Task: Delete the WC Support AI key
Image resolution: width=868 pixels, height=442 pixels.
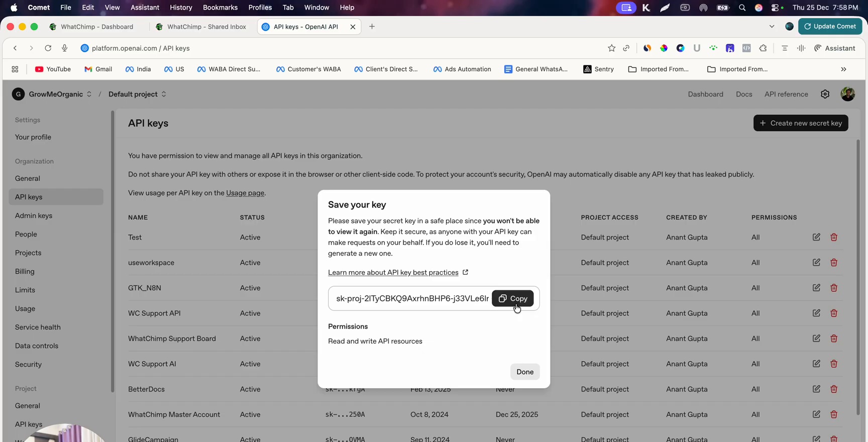Action: coord(834,364)
